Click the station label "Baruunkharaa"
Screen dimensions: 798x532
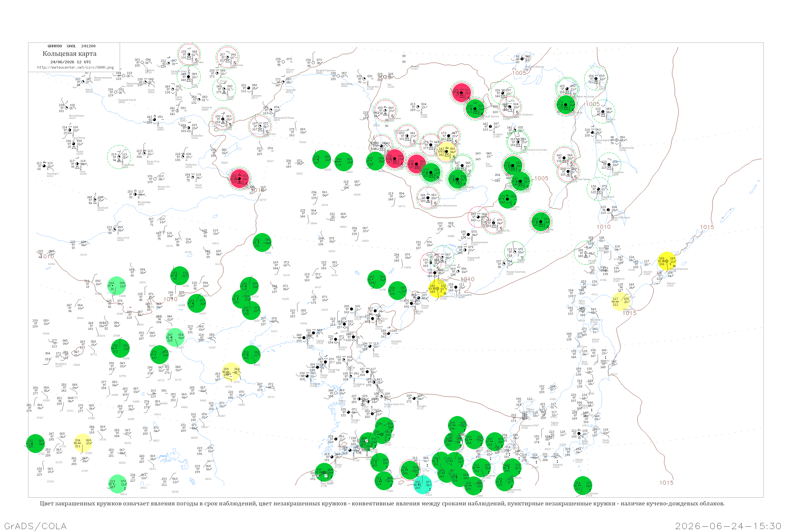77,116
